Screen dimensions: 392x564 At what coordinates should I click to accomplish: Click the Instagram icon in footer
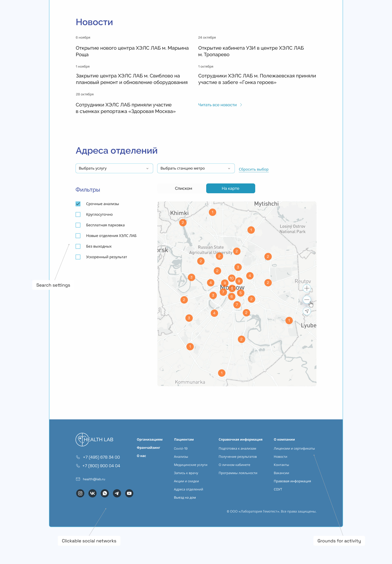point(80,493)
